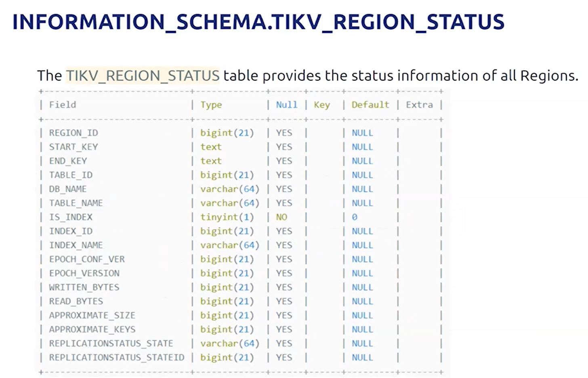Click the NULL default in EPOCH_CONF_VER row
The width and height of the screenshot is (588, 378).
click(362, 259)
